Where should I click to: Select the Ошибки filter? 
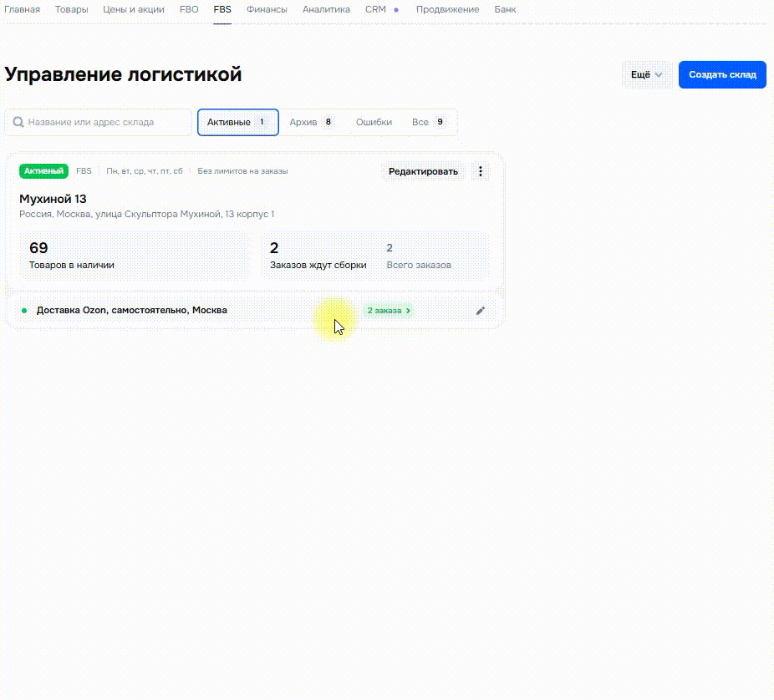pos(374,122)
